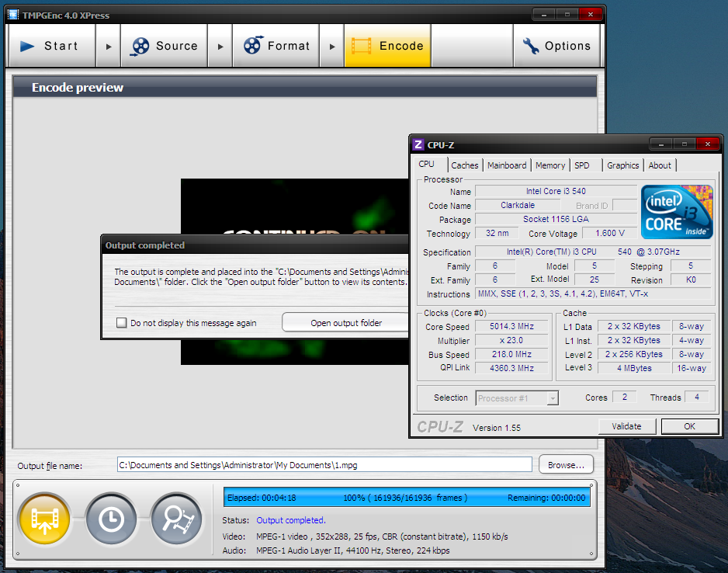Switch to the About tab
Screen dimensions: 728x573
point(660,165)
